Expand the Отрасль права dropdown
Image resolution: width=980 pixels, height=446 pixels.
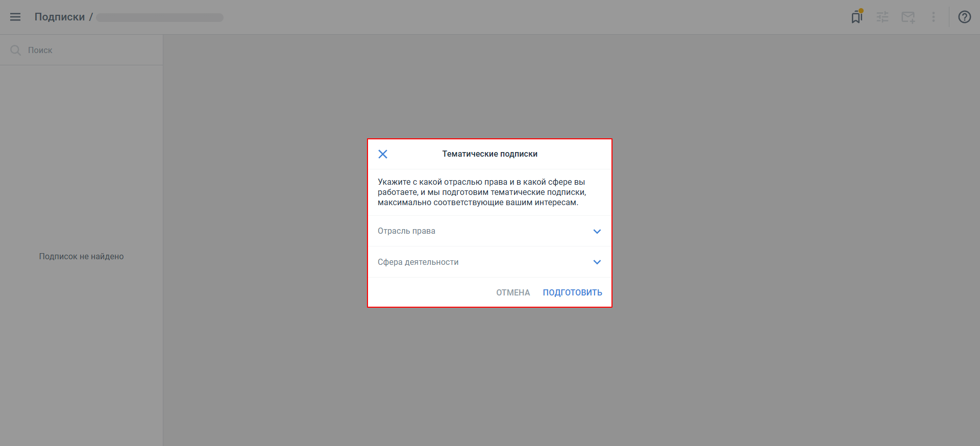[489, 231]
